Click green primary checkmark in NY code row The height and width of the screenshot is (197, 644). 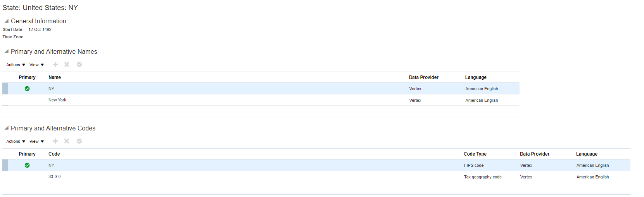[x=27, y=165]
